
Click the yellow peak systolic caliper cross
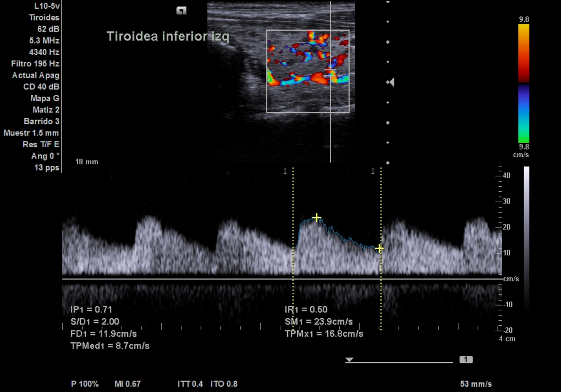(x=317, y=218)
